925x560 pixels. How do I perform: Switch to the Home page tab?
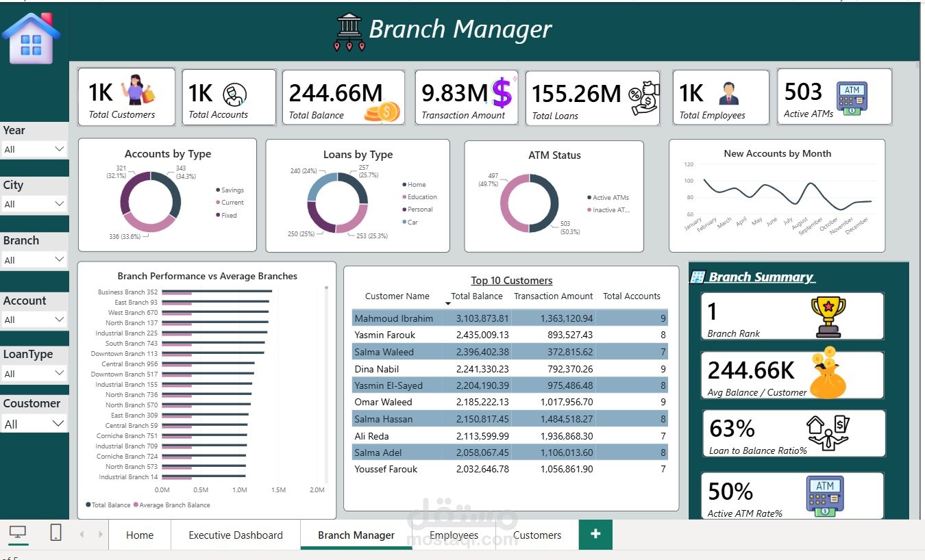tap(140, 535)
